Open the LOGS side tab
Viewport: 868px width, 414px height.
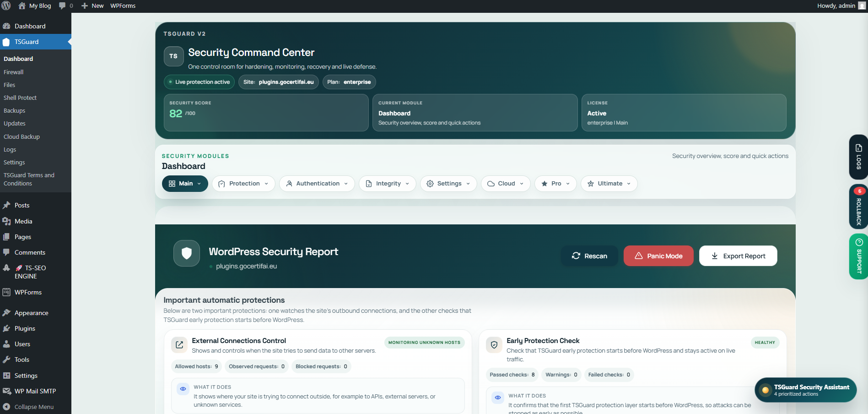pyautogui.click(x=858, y=157)
